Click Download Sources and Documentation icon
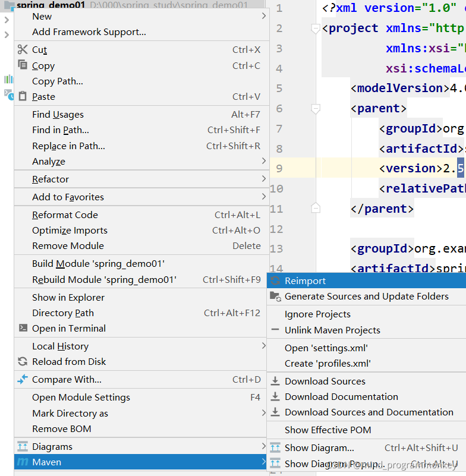The width and height of the screenshot is (466, 476). (275, 412)
